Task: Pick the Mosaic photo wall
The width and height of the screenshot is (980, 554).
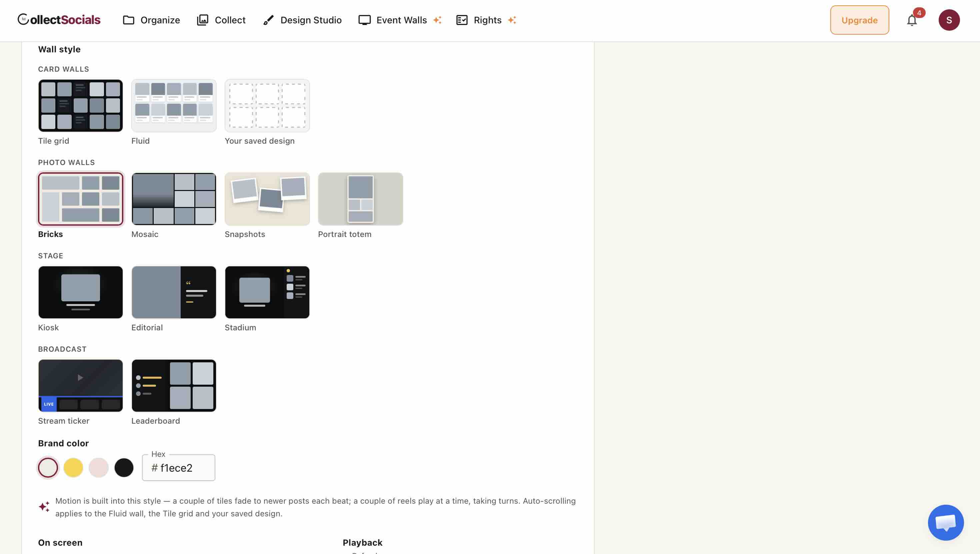Action: (174, 199)
